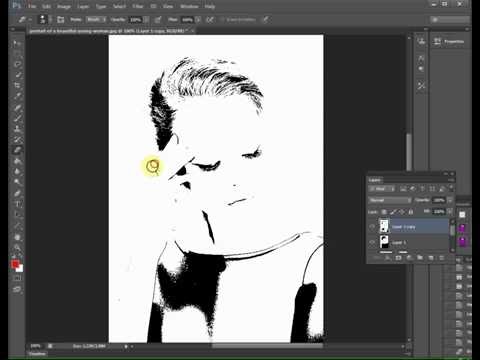Click the zoom percentage field in status bar
The height and width of the screenshot is (360, 480).
[36, 346]
